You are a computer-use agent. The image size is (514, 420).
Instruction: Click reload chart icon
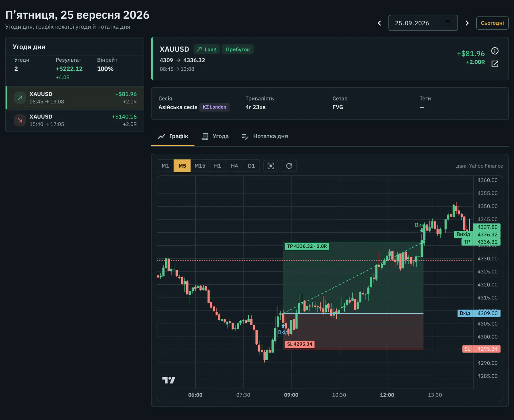point(289,166)
